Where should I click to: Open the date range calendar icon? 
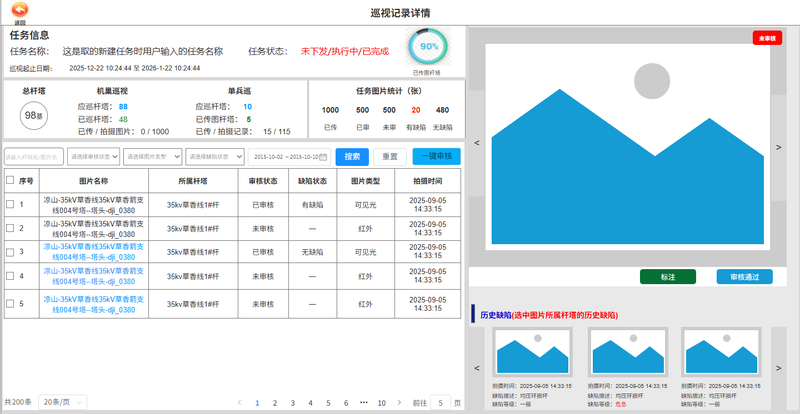[x=323, y=157]
